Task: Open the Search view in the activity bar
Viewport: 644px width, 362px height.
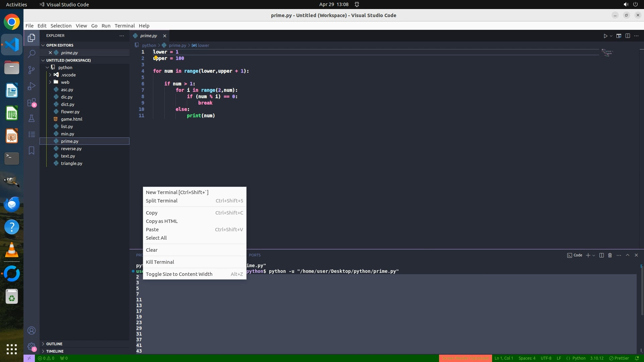Action: 32,54
